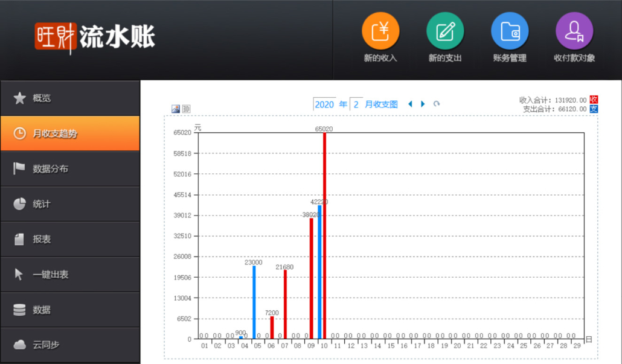Click the day 29 x-axis label
622x364 pixels.
(577, 346)
